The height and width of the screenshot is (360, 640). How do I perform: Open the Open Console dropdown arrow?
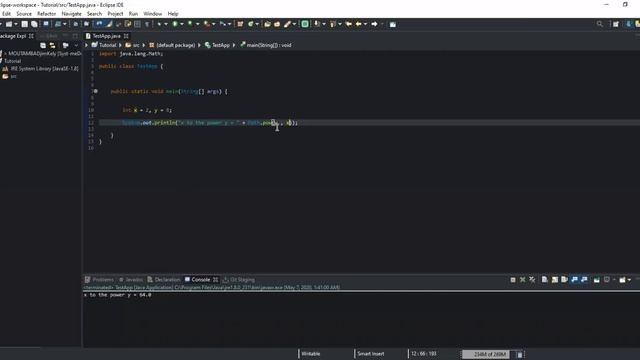click(x=629, y=280)
